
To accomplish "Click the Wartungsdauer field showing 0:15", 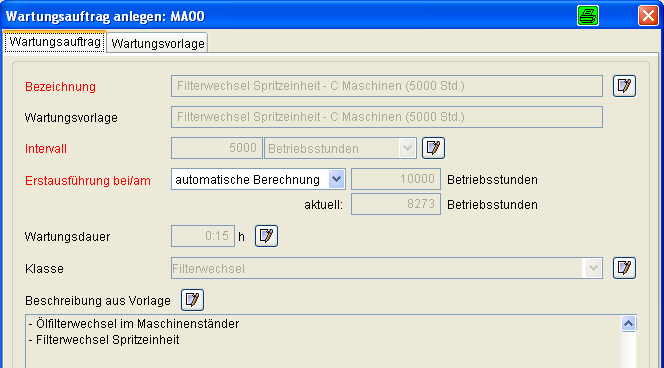I will click(x=203, y=236).
